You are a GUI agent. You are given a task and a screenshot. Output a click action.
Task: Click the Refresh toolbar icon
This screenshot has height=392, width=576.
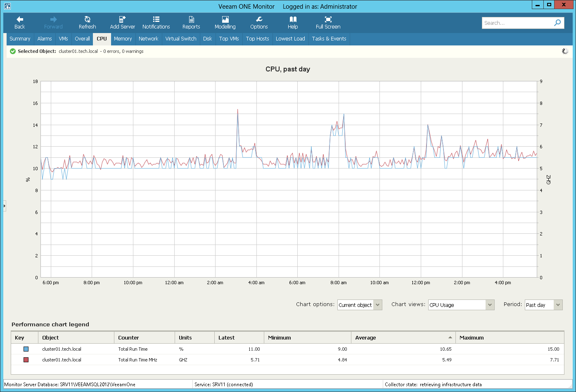point(88,19)
